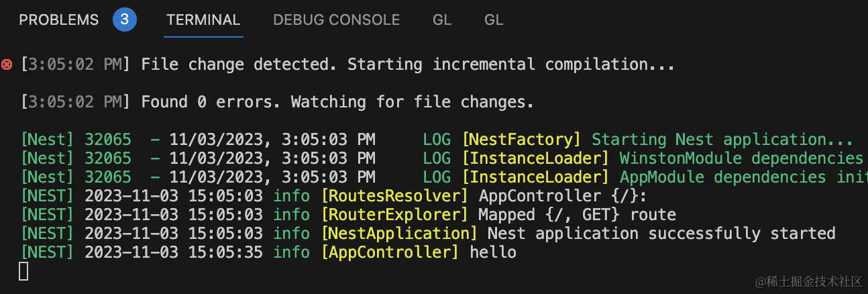
Task: Switch to the TERMINAL tab
Action: coord(203,20)
